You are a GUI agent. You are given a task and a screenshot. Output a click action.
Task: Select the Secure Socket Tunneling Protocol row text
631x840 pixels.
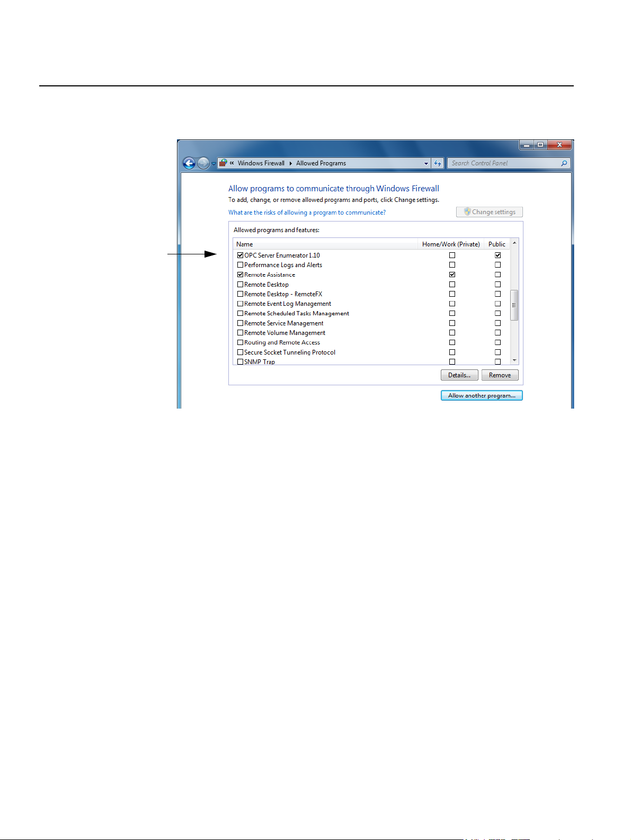[x=290, y=352]
